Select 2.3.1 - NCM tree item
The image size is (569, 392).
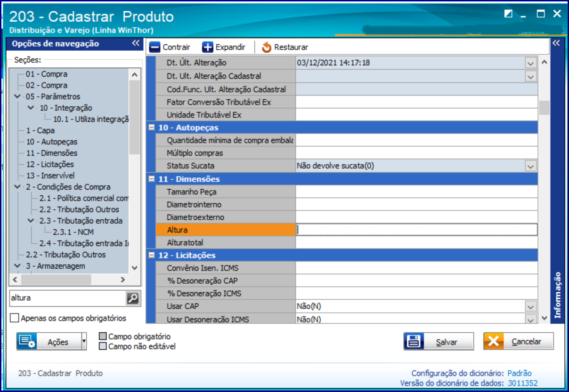(x=67, y=232)
